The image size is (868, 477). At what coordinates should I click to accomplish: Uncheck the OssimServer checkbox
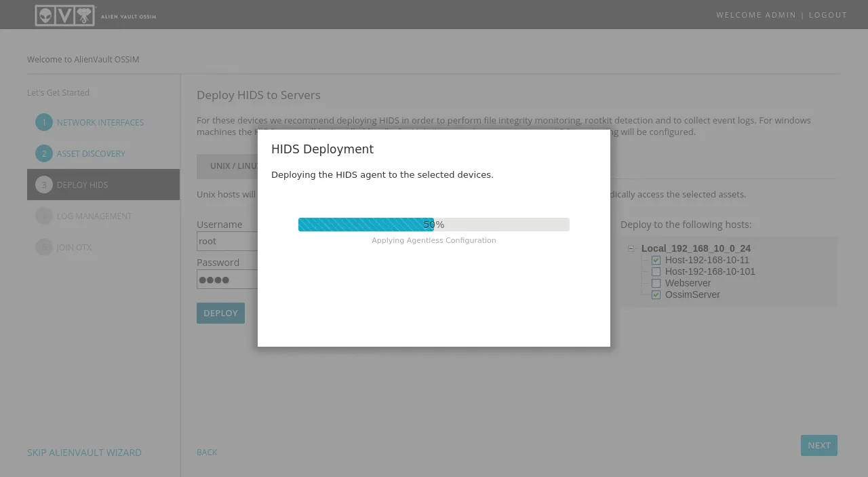point(656,295)
